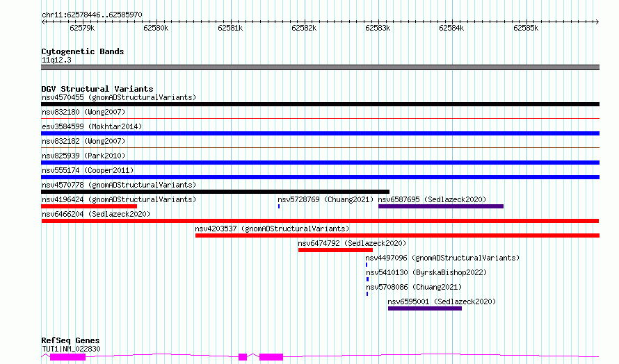The height and width of the screenshot is (364, 619).
Task: Click the 62581k ruler tick label
Action: coord(230,28)
